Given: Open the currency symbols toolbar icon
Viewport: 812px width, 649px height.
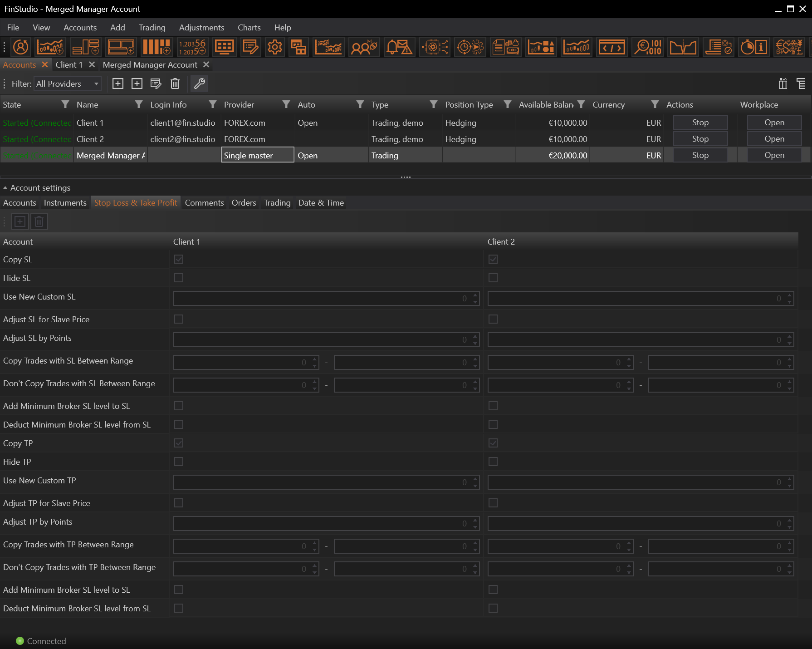Looking at the screenshot, I should click(x=789, y=47).
